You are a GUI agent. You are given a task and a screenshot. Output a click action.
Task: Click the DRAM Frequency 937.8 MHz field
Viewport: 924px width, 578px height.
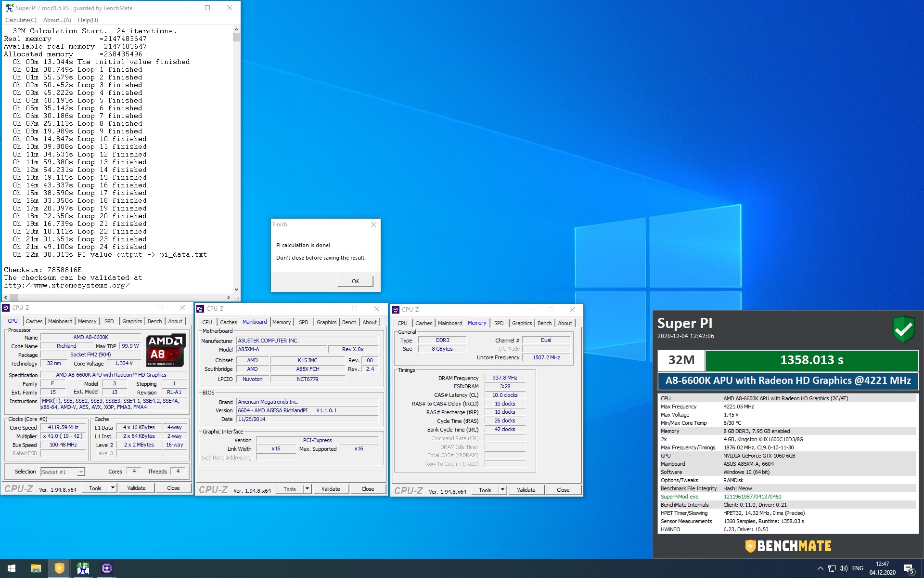click(505, 378)
